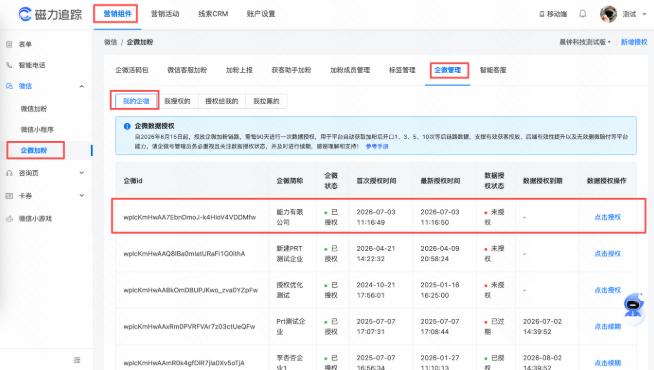This screenshot has height=370, width=654.
Task: Click the 最新授权时间 column header
Action: (x=440, y=181)
